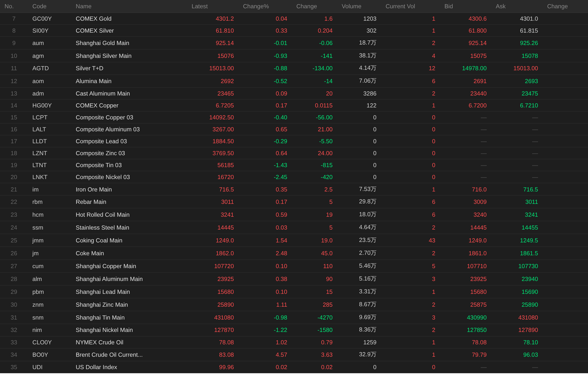Click the No. column header
The image size is (588, 376).
[9, 6]
